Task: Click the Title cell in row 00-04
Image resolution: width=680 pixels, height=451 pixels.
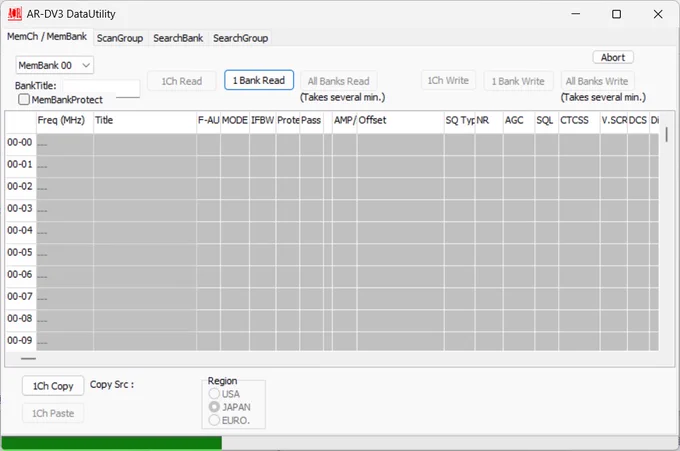Action: pyautogui.click(x=145, y=232)
